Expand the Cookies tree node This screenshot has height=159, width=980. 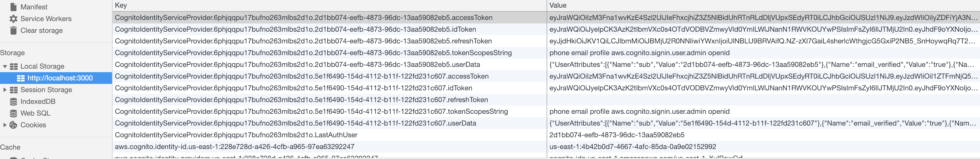(x=5, y=125)
